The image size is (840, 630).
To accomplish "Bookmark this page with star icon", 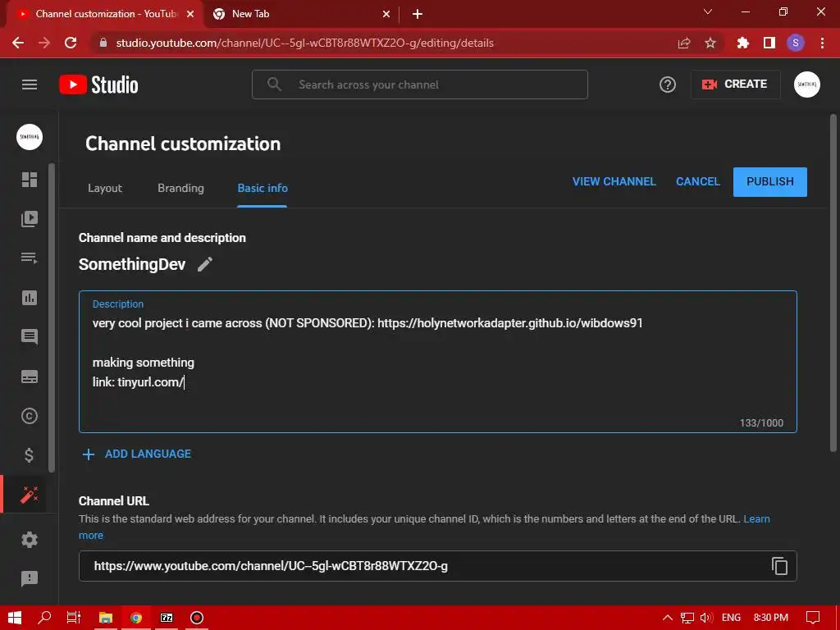I will (x=710, y=43).
